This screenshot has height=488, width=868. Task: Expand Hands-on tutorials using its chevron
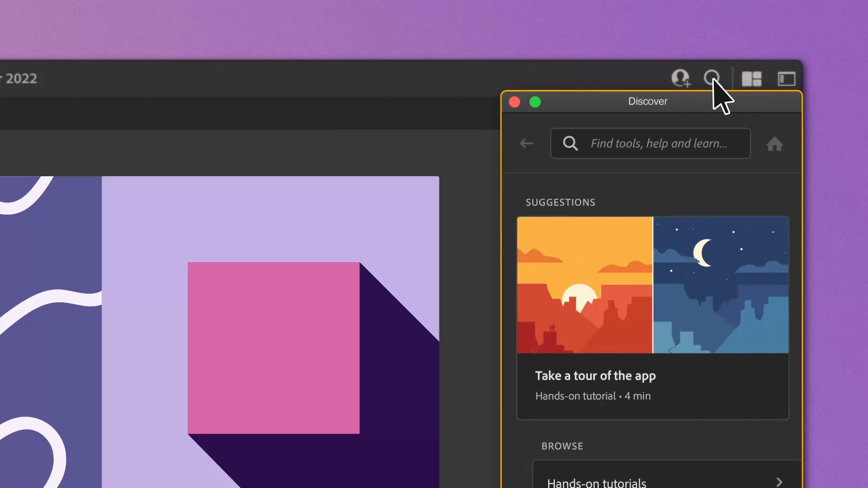(779, 482)
